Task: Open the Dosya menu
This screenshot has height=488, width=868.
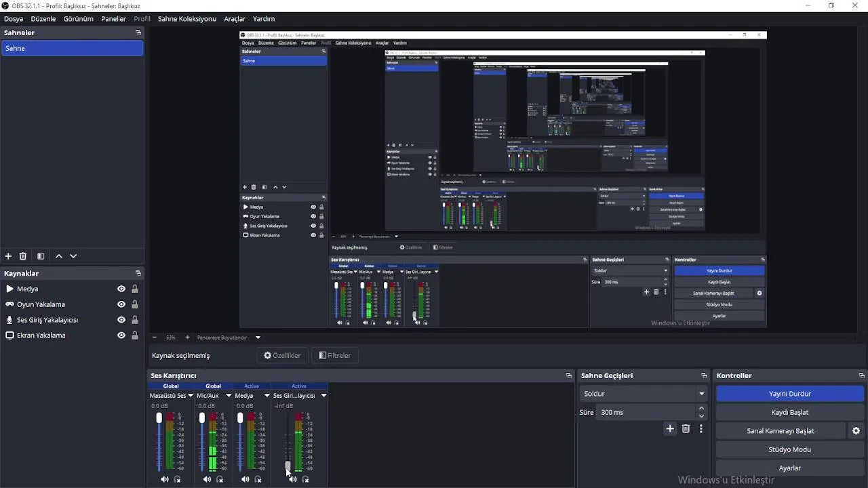Action: [14, 19]
